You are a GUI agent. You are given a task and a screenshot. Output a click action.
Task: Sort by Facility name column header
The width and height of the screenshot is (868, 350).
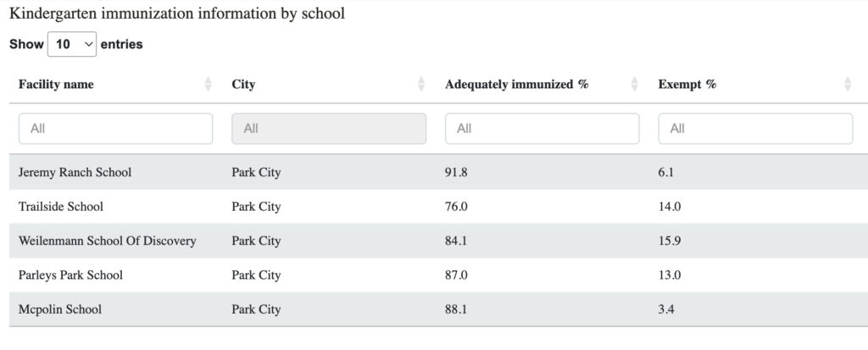pos(56,84)
